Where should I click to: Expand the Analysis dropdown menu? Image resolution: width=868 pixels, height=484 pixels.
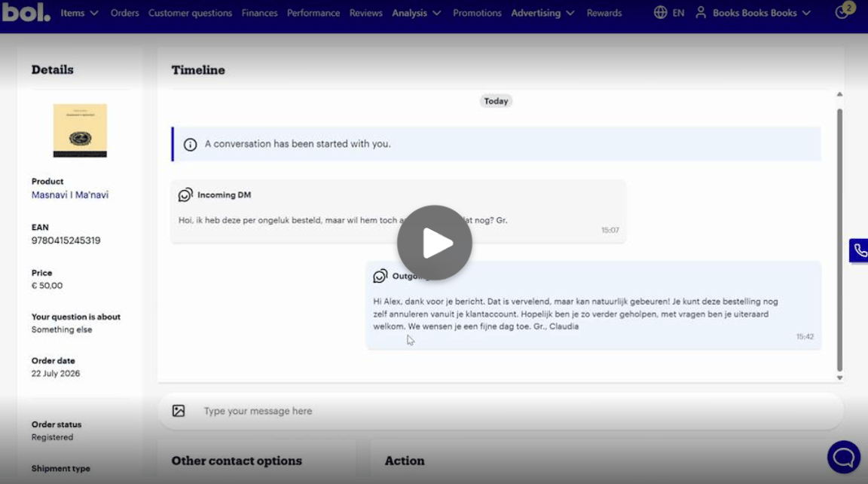point(416,13)
